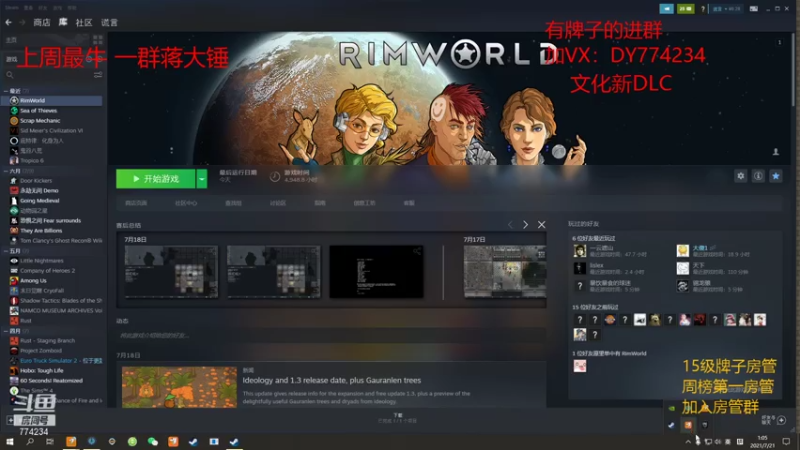Go back with the left arrow in Steam

pos(8,22)
